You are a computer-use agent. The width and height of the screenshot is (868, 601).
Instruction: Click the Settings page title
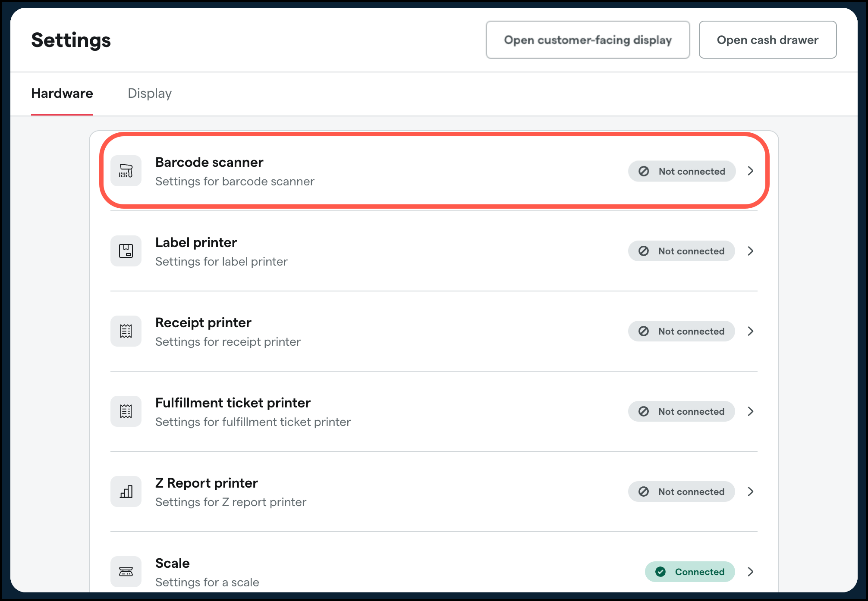(71, 40)
